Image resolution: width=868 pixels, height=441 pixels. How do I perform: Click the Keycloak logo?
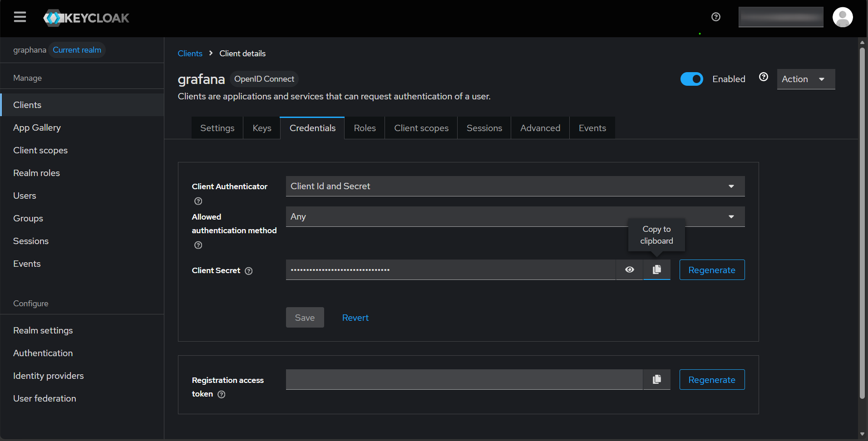86,18
